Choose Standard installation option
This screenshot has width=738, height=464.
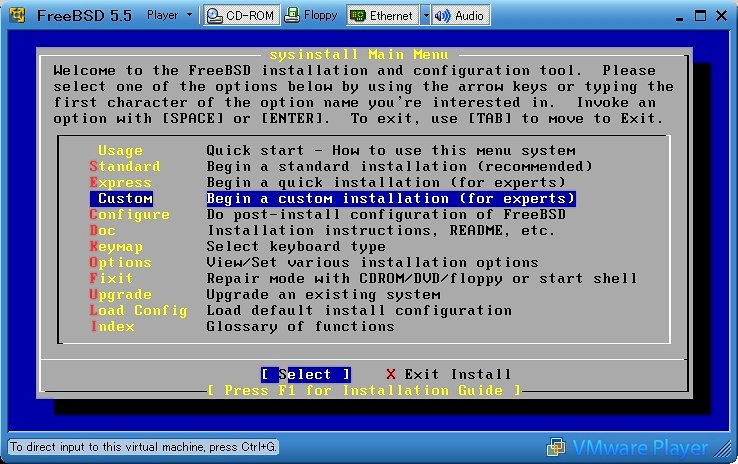tap(124, 166)
